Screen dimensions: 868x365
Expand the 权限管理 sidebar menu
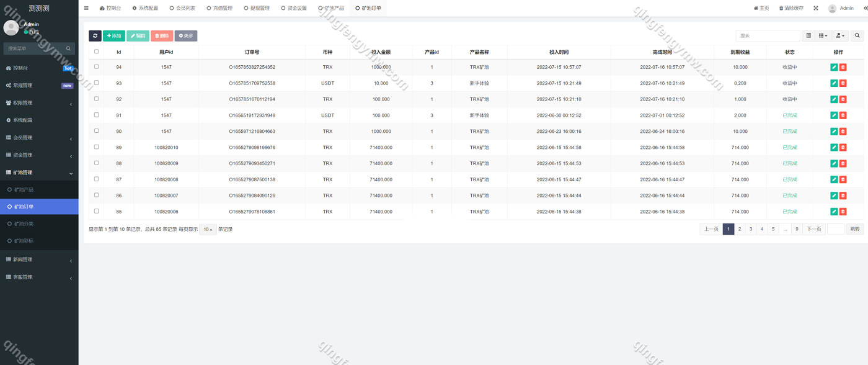[39, 103]
